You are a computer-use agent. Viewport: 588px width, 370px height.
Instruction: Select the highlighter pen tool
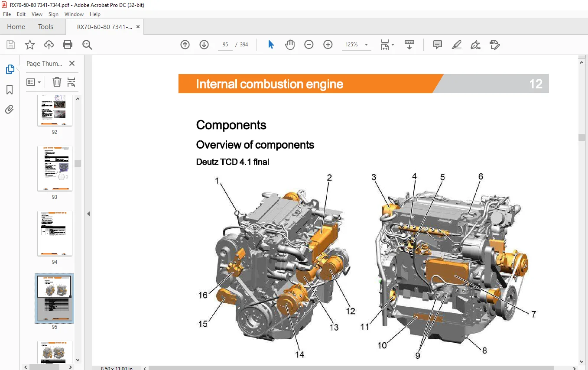point(456,45)
